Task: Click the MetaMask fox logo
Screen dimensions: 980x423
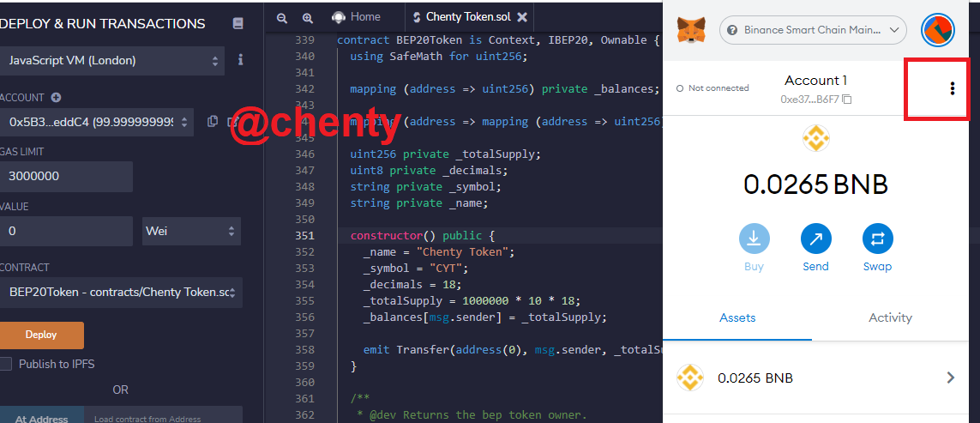Action: click(x=693, y=29)
